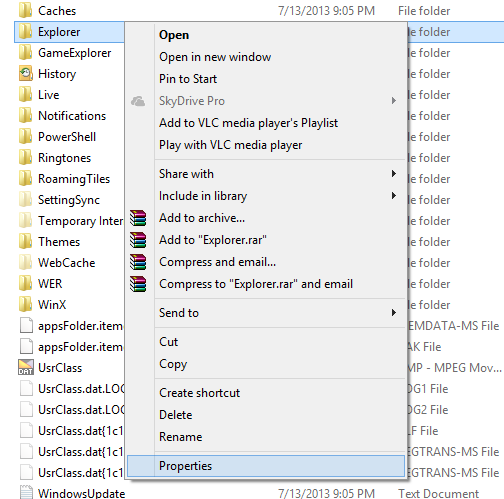Click the Text Document type of WindowsUpdate
This screenshot has width=504, height=499.
pyautogui.click(x=439, y=493)
